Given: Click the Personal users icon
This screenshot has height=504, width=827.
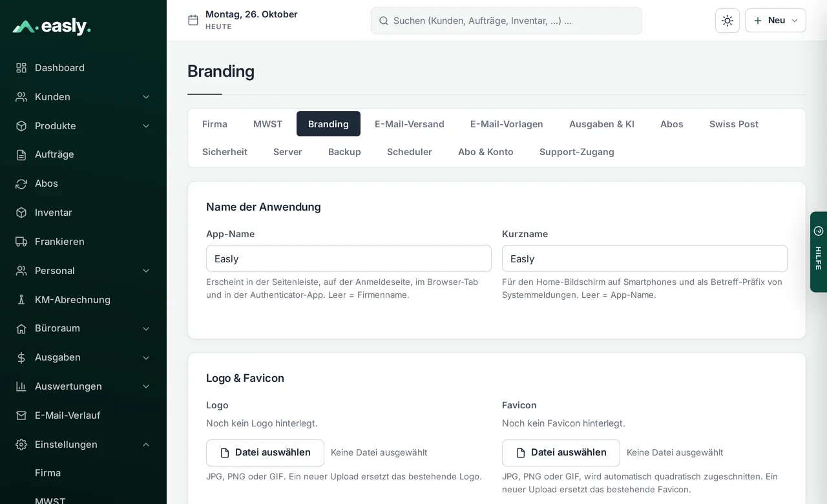Looking at the screenshot, I should click(x=21, y=271).
